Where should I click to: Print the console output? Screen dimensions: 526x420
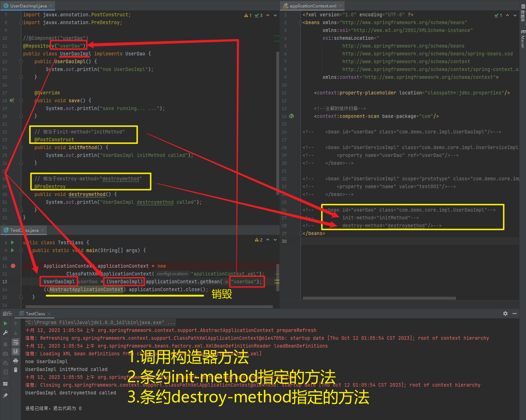(x=16, y=361)
